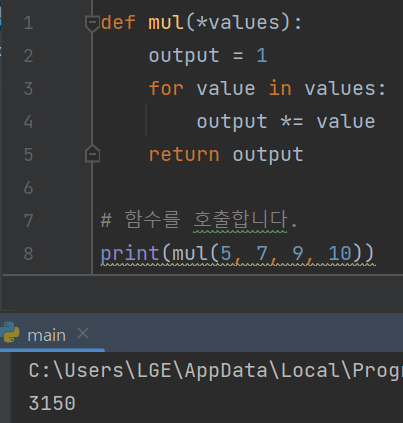Click line number 7 in gutter

tap(29, 221)
